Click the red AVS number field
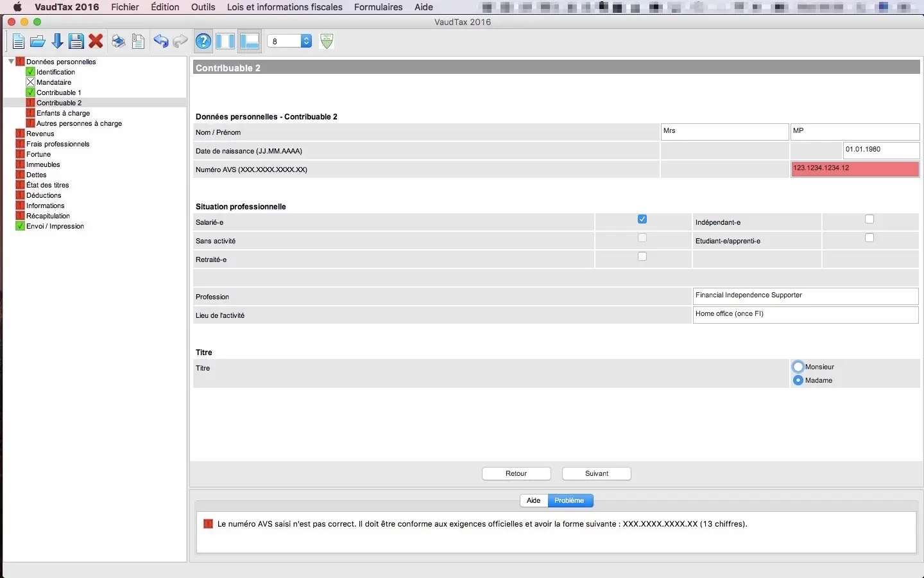Image resolution: width=924 pixels, height=578 pixels. (855, 169)
